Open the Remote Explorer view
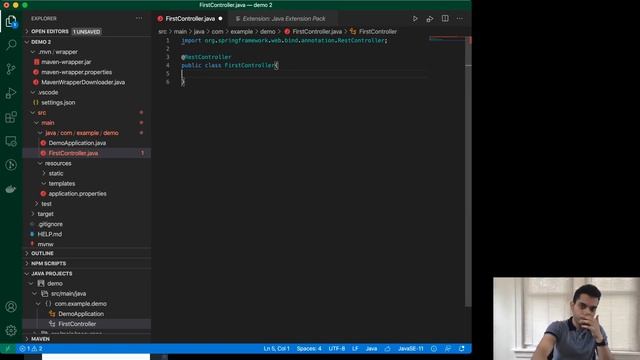Image resolution: width=640 pixels, height=360 pixels. [x=11, y=141]
